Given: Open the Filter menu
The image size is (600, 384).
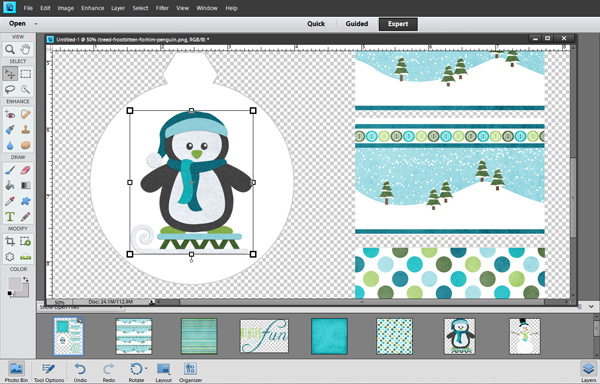Looking at the screenshot, I should pos(162,8).
